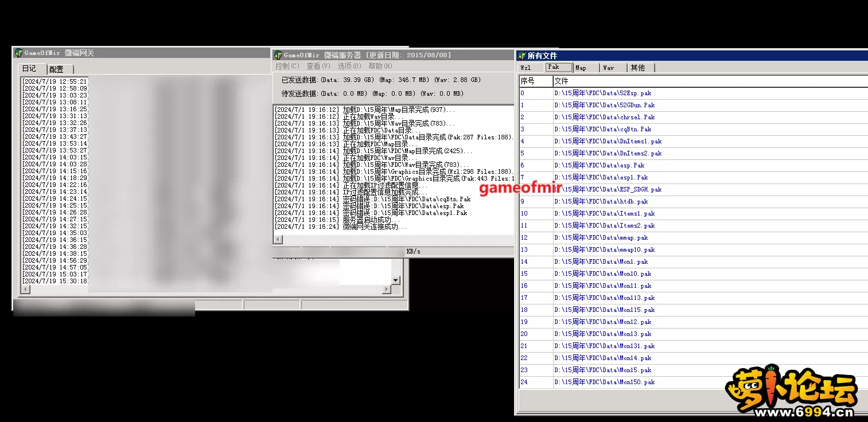Click the 序号 column header

coord(536,81)
